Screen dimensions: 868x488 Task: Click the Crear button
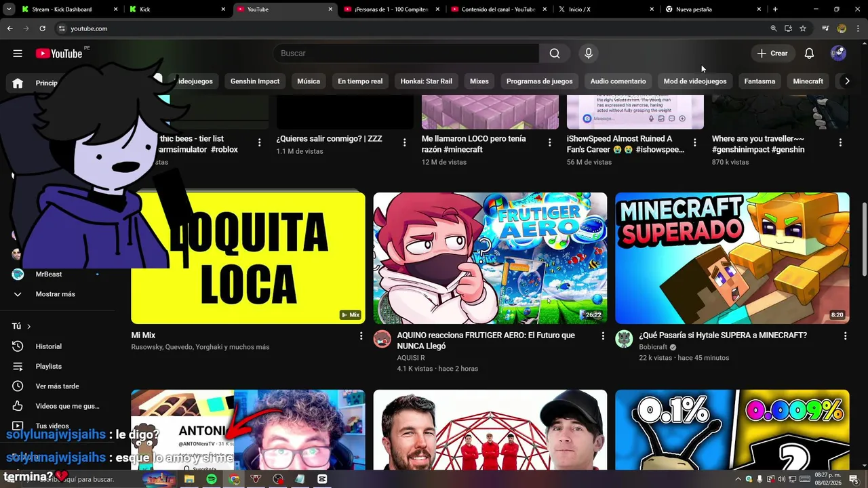[x=772, y=54]
